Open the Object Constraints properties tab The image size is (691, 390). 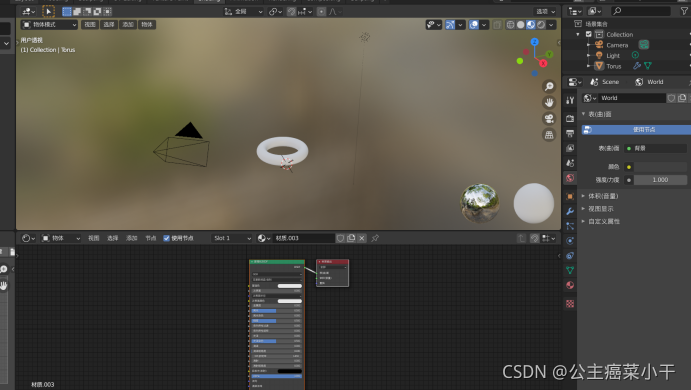(570, 256)
